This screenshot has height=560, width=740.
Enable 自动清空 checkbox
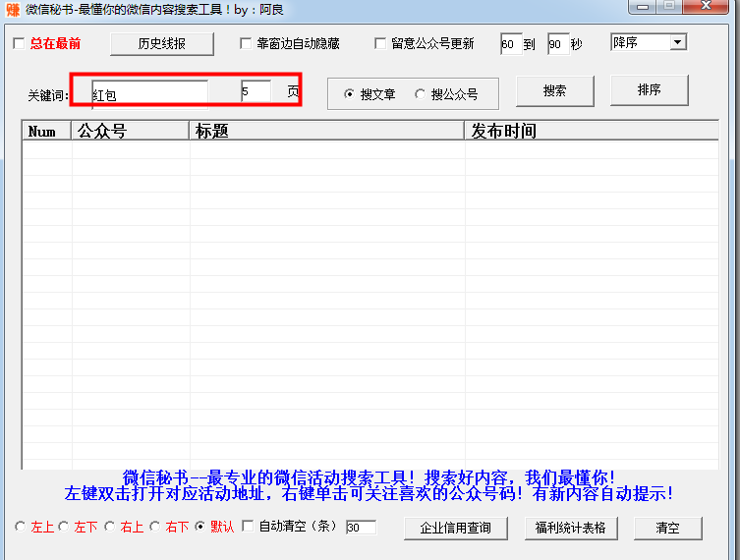coord(248,526)
